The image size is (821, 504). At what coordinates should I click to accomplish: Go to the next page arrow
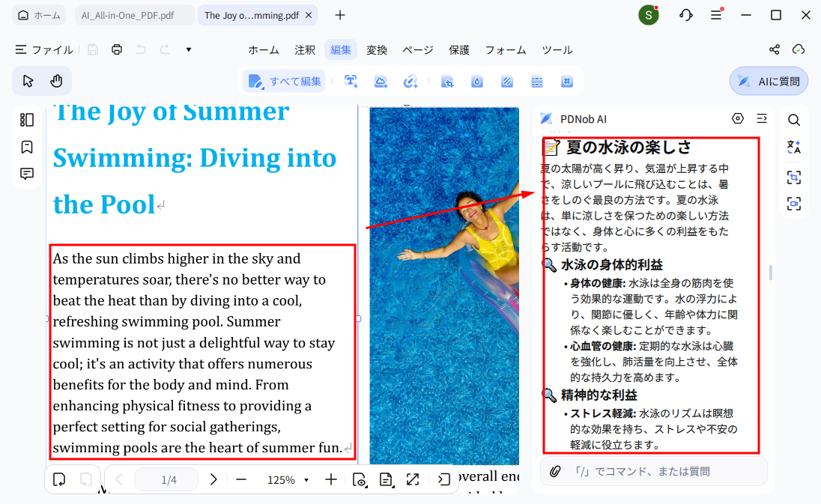213,479
